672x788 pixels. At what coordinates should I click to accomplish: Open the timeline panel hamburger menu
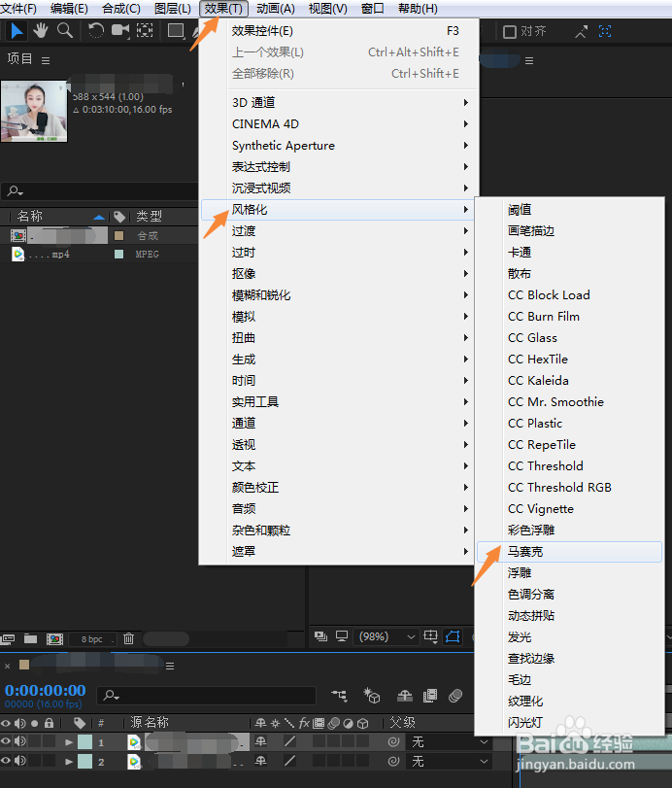(x=170, y=666)
